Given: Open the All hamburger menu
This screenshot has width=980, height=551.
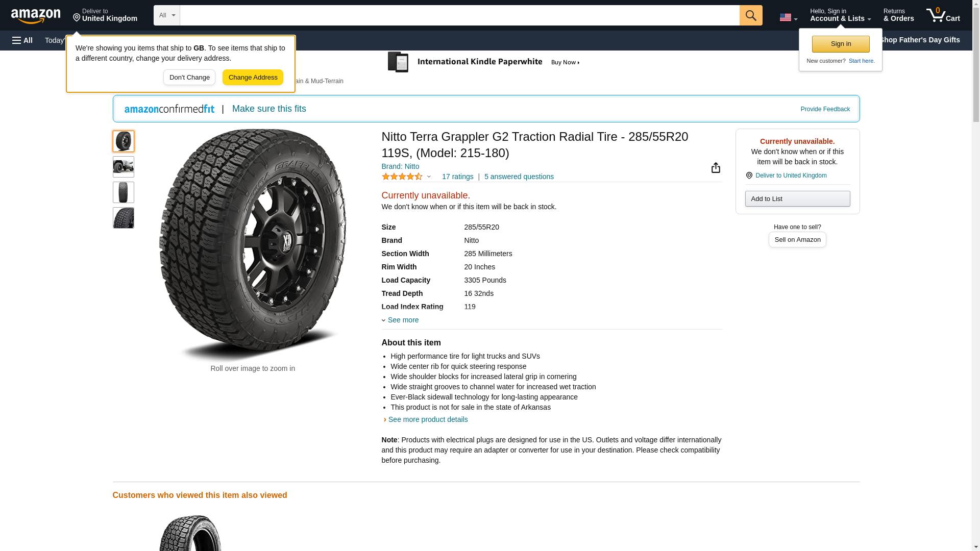Looking at the screenshot, I should point(22,40).
